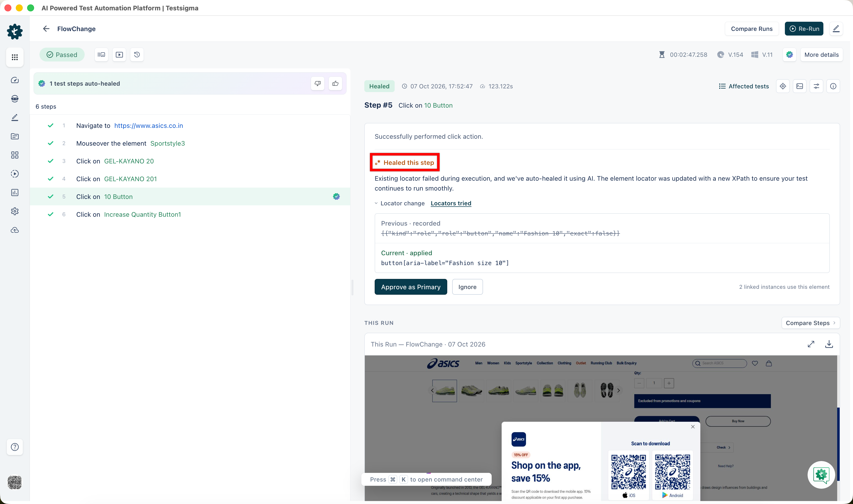Collapse the Locator change section chevron
Image resolution: width=853 pixels, height=504 pixels.
376,203
